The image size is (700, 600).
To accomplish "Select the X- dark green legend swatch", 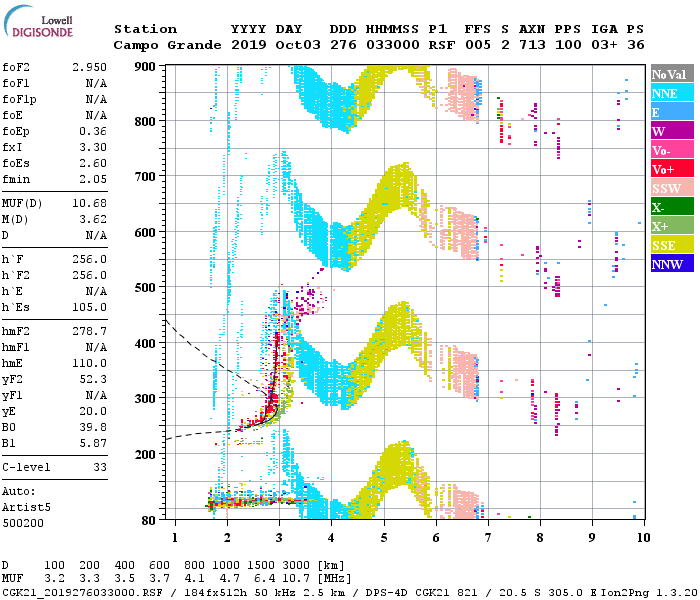I will [x=672, y=207].
